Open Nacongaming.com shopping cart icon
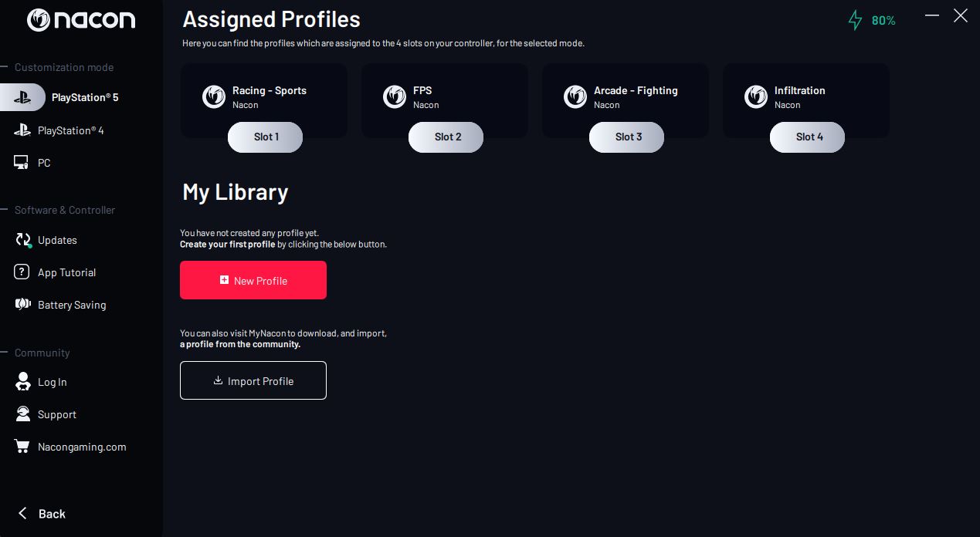 pos(22,447)
